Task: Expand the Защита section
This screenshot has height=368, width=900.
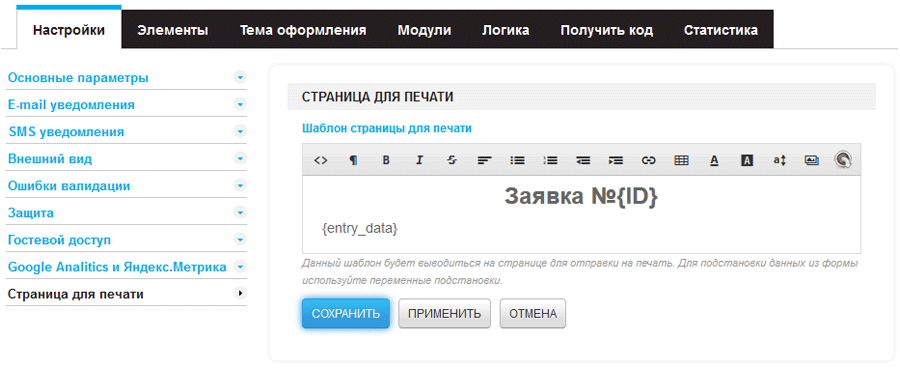Action: 240,212
